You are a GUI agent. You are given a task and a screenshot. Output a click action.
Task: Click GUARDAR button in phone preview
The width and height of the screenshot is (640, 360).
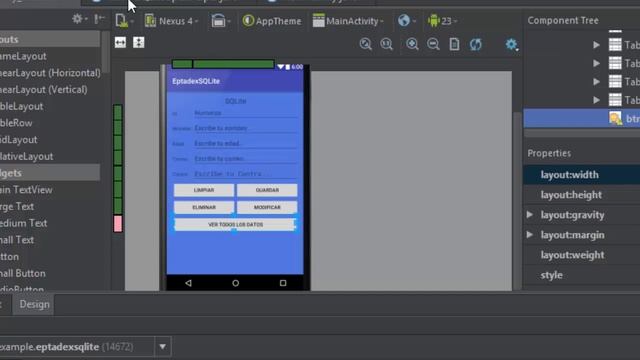pyautogui.click(x=267, y=190)
